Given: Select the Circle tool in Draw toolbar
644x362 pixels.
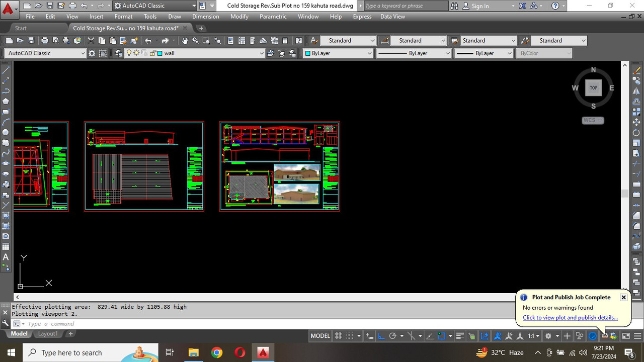Looking at the screenshot, I should coord(6,132).
